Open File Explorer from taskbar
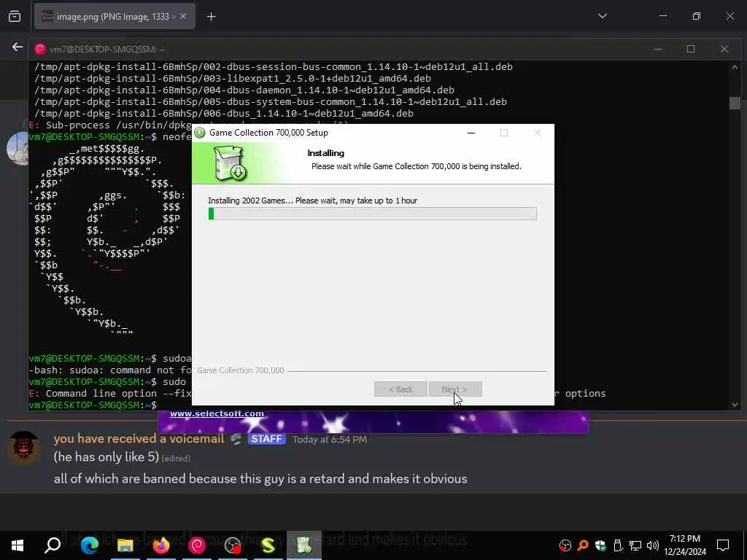 [125, 545]
